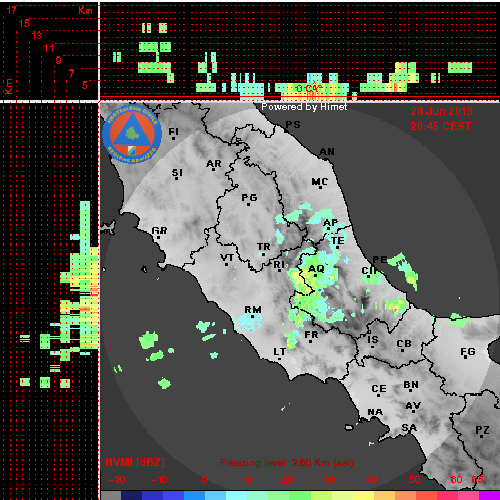This screenshot has height=500, width=500.
Task: Click the GR city label
Action: click(x=159, y=231)
